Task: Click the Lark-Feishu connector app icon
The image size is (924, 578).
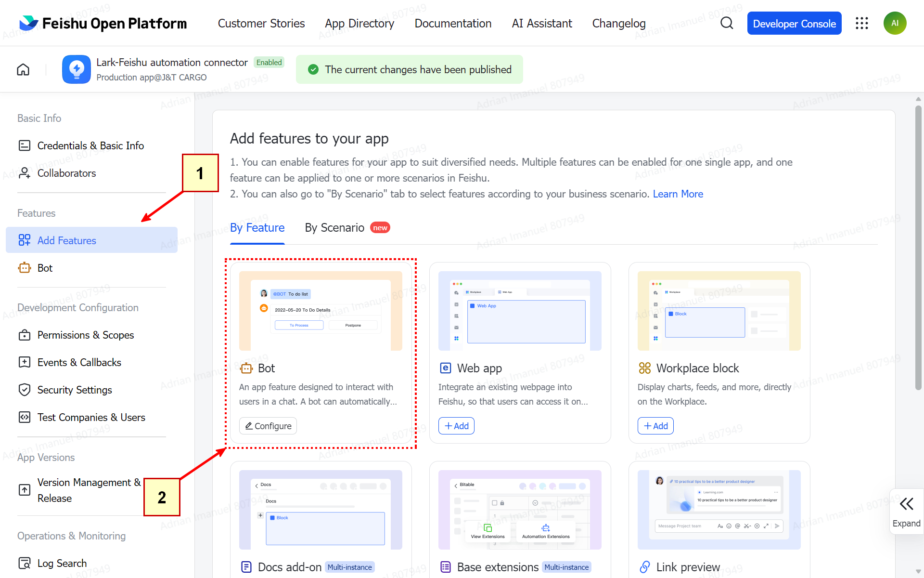Action: (x=77, y=69)
